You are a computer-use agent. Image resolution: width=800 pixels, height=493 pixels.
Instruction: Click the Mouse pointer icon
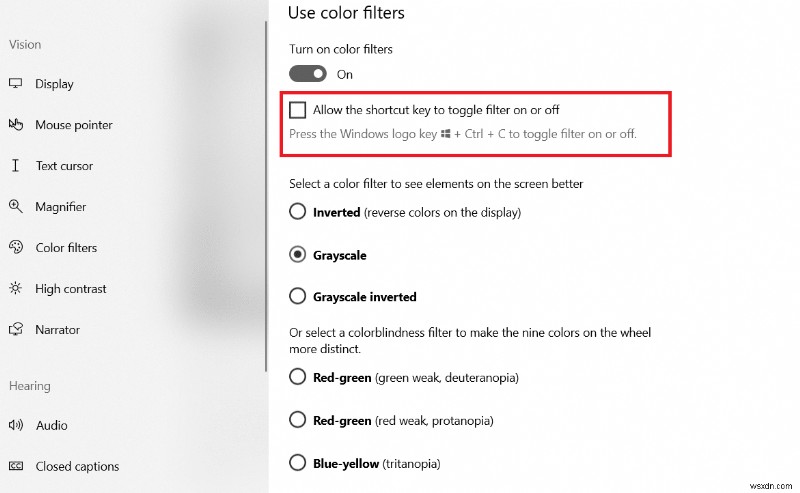pos(16,125)
